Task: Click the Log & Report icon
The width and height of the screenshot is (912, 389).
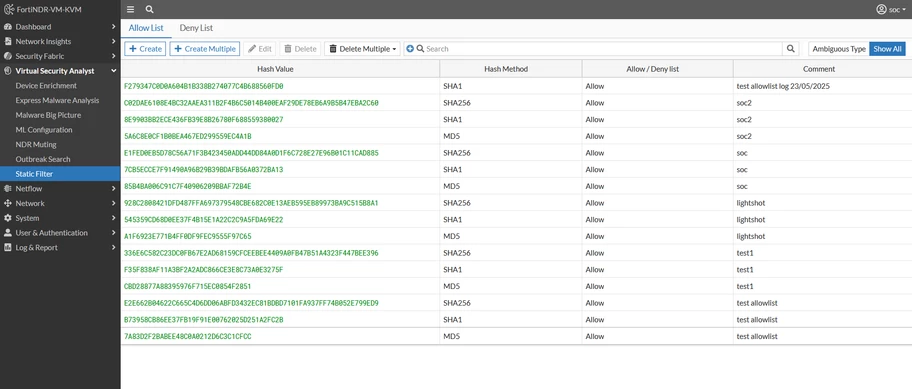Action: pyautogui.click(x=8, y=248)
